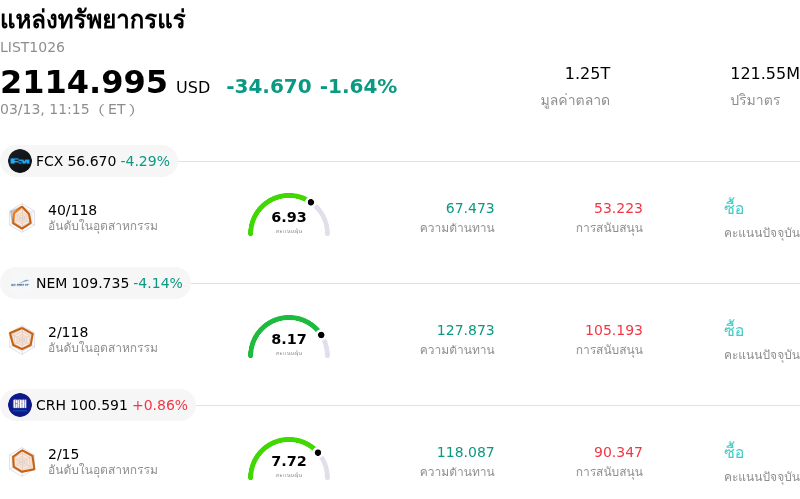800x499 pixels.
Task: Open the NEM 109.735 stock chip
Action: (x=96, y=283)
